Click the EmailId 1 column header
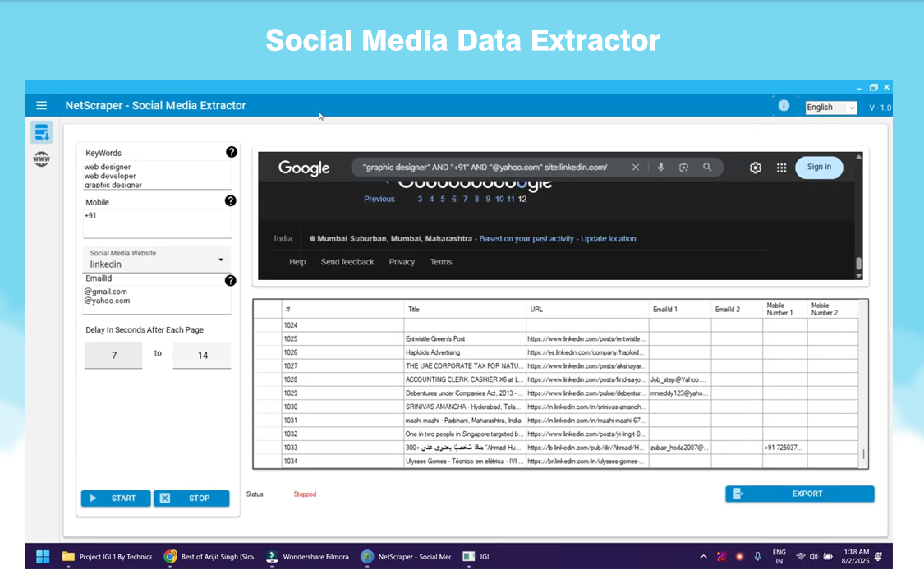 click(680, 309)
